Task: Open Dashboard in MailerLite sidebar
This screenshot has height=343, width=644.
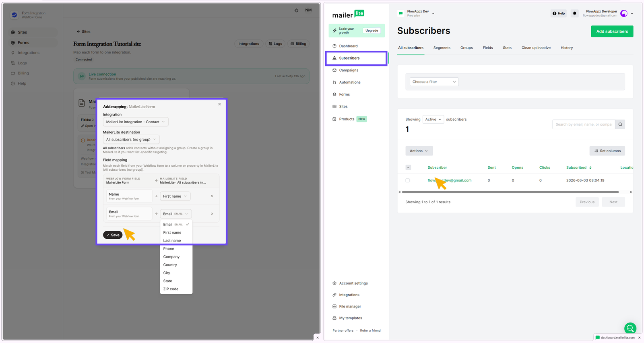Action: [x=348, y=46]
